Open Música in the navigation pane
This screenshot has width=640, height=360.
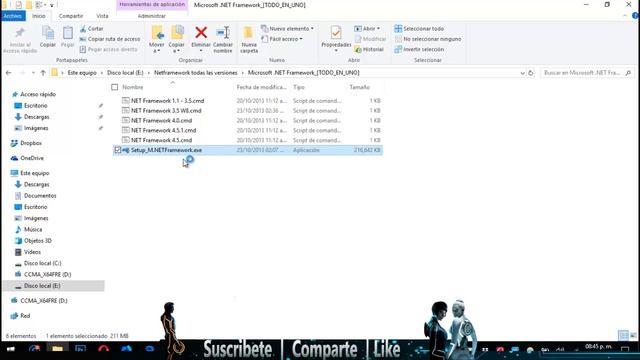tap(33, 229)
